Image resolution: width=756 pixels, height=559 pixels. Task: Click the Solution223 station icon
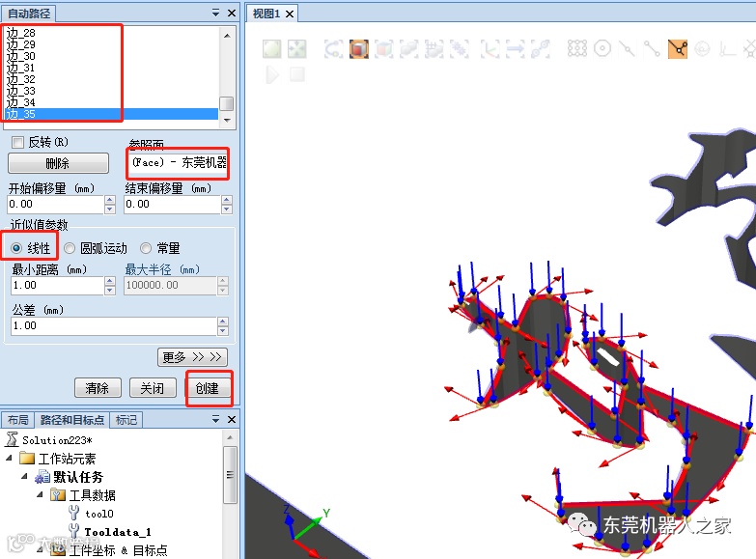tap(12, 439)
